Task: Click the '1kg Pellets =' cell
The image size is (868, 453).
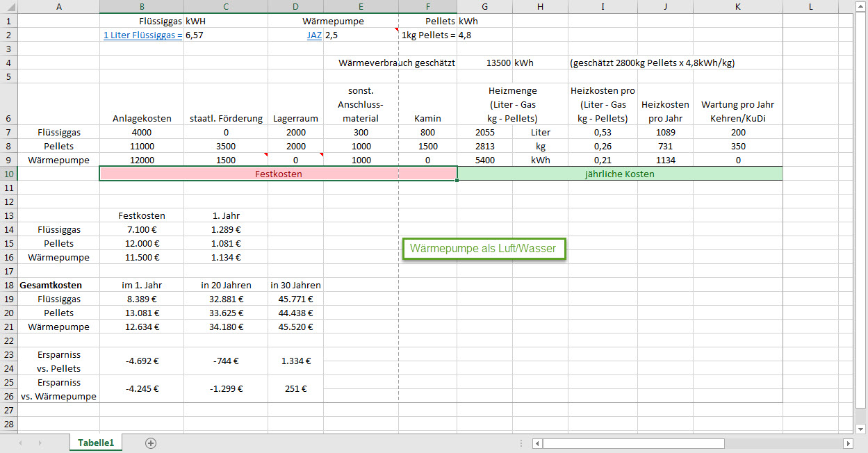Action: pos(427,35)
